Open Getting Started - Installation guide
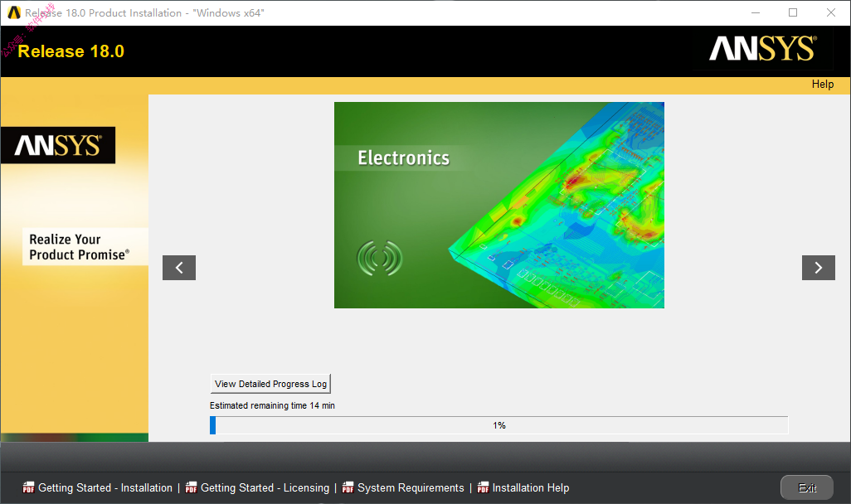851x504 pixels. pos(105,487)
